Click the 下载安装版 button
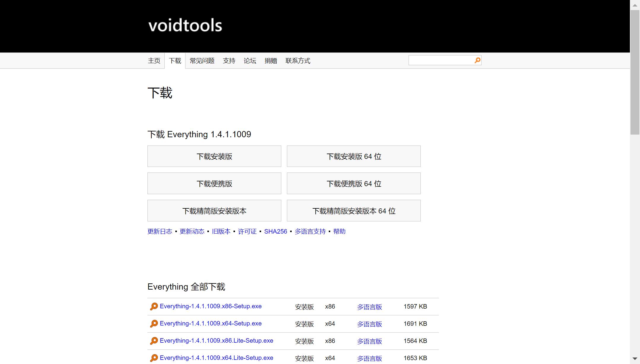 pyautogui.click(x=214, y=156)
